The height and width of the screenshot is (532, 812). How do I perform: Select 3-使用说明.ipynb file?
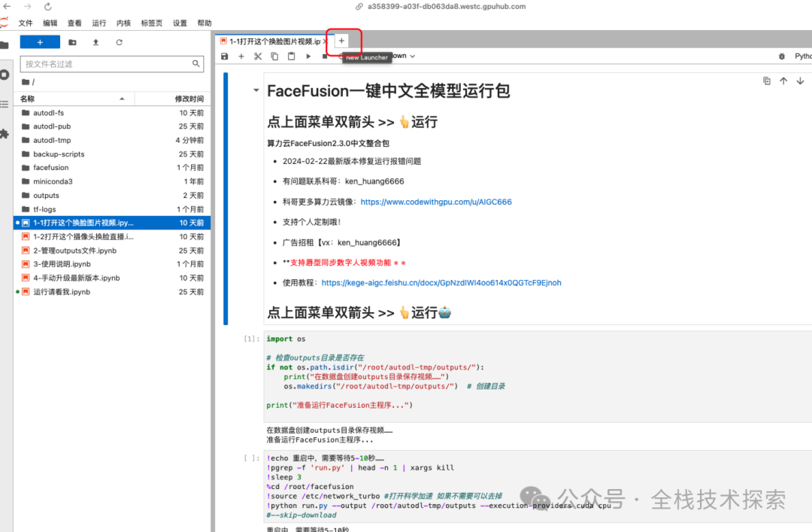point(112,264)
